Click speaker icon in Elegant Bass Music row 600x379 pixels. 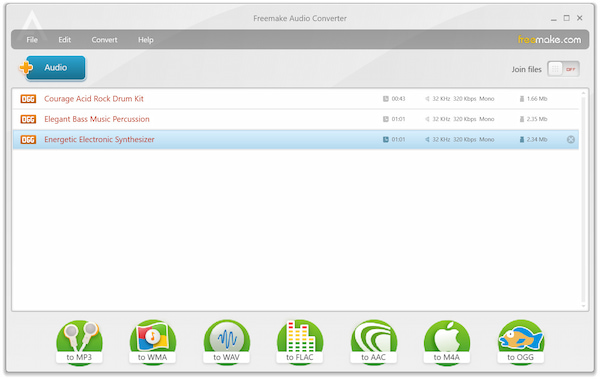[427, 119]
